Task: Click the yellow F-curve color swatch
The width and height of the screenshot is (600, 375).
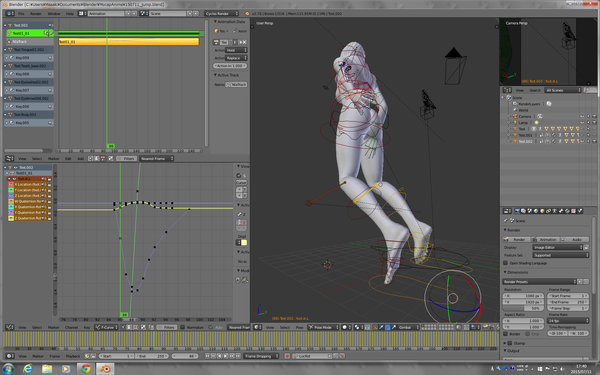Action: coord(244,243)
